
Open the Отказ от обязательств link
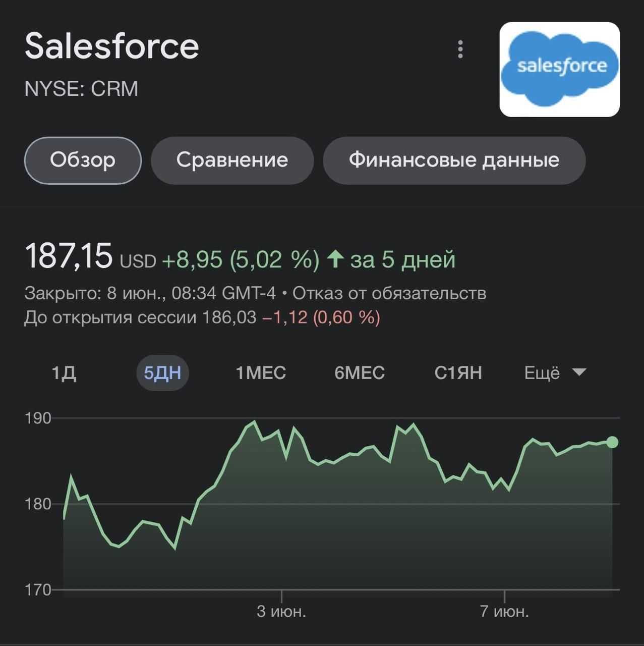[389, 293]
